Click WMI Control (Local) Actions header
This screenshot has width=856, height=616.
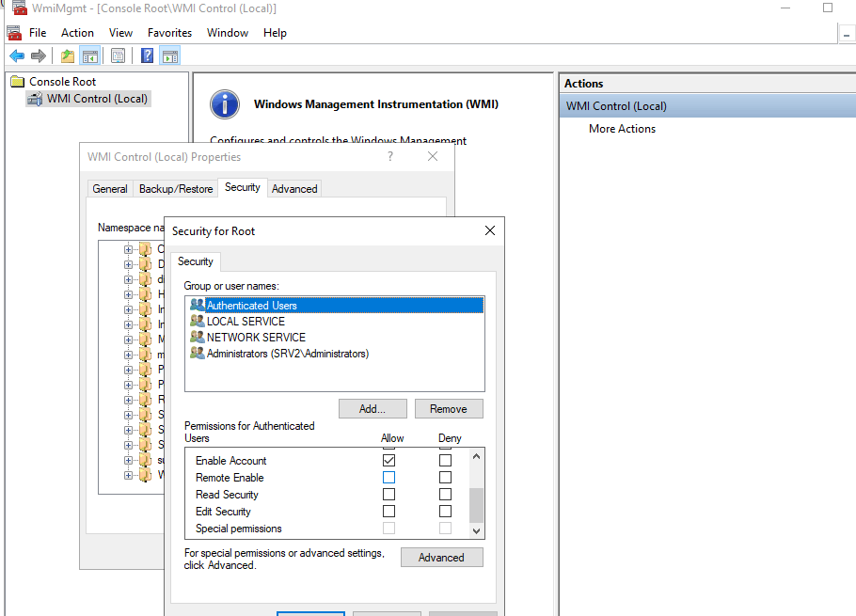click(707, 106)
